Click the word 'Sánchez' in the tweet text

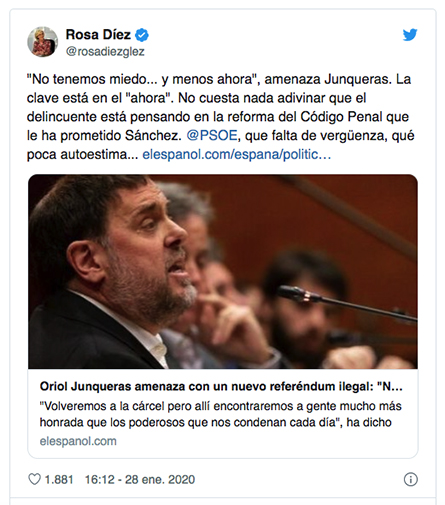pyautogui.click(x=153, y=136)
